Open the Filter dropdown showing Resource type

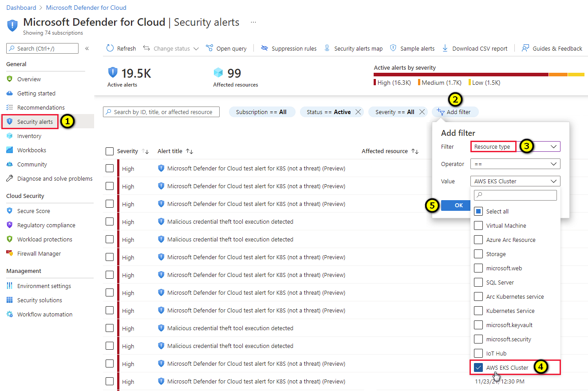tap(515, 146)
